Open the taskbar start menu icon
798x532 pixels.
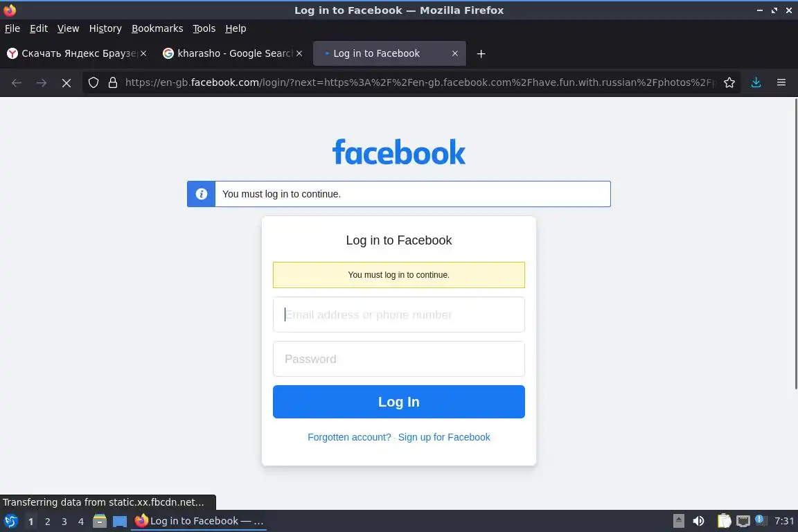tap(10, 521)
